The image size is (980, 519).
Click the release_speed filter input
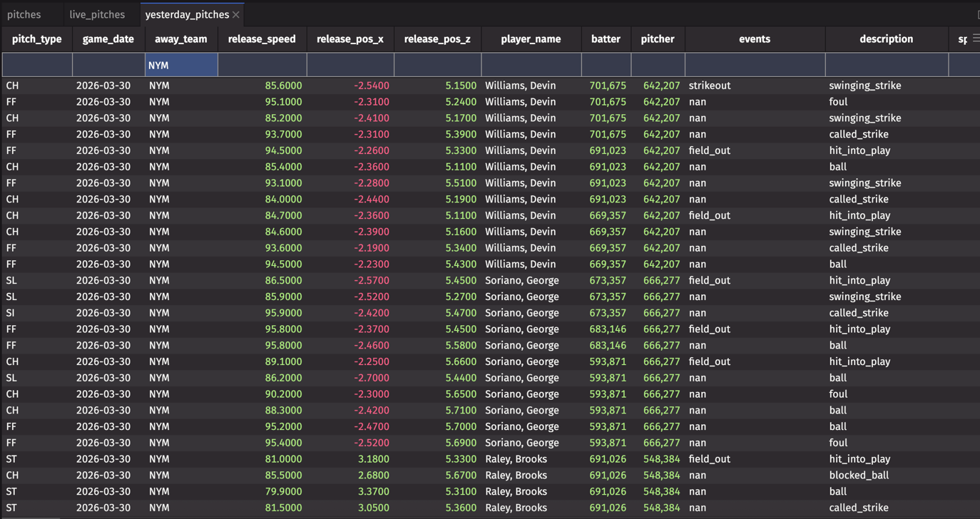262,65
